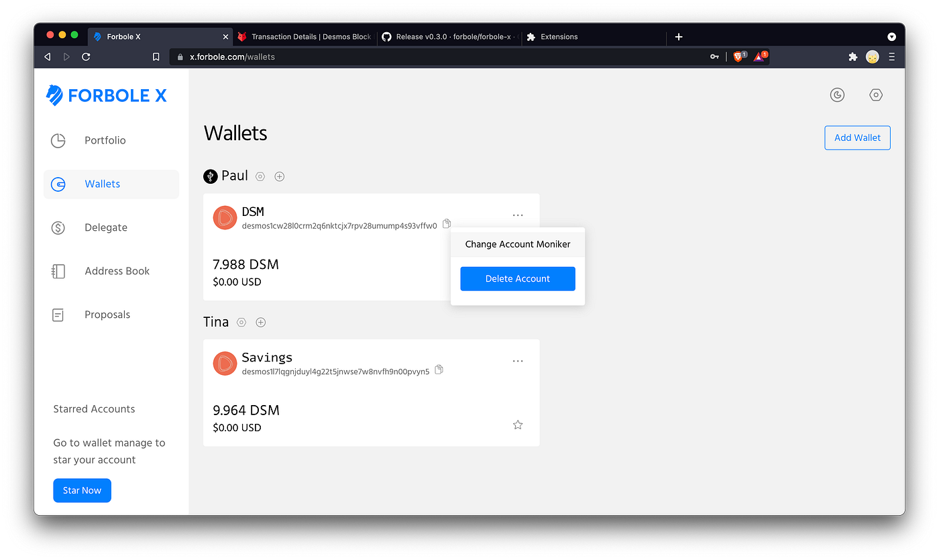Click the Forbole X logo
This screenshot has width=939, height=560.
105,95
